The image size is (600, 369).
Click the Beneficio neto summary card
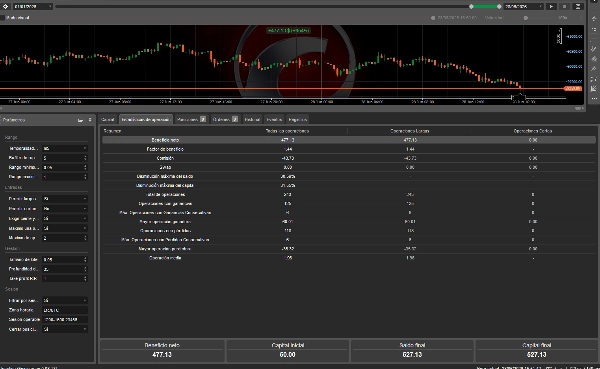point(162,350)
